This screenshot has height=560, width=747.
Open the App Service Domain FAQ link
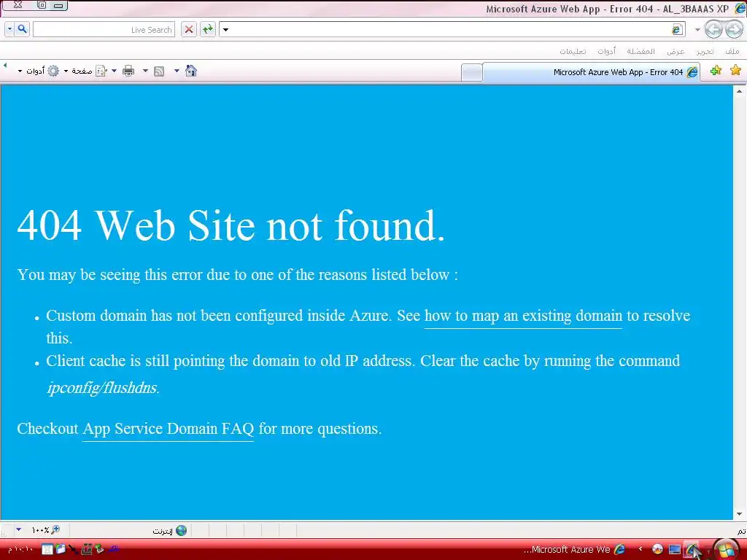(x=169, y=429)
